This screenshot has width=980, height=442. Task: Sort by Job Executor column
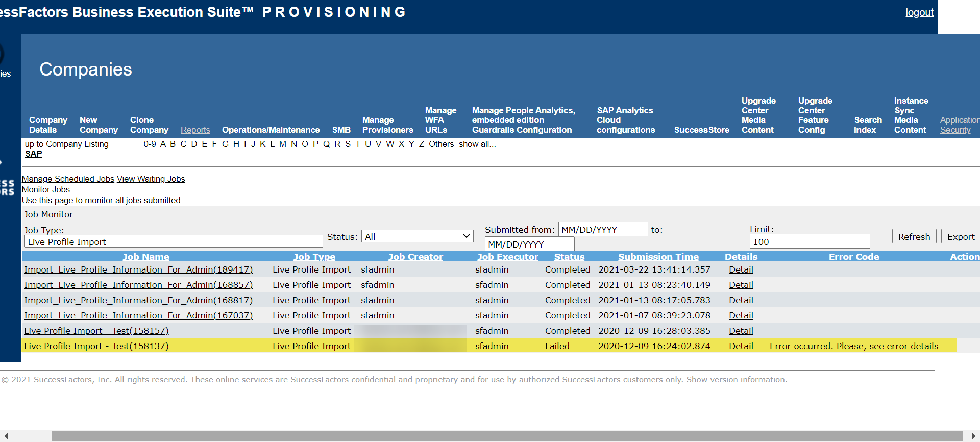click(507, 257)
